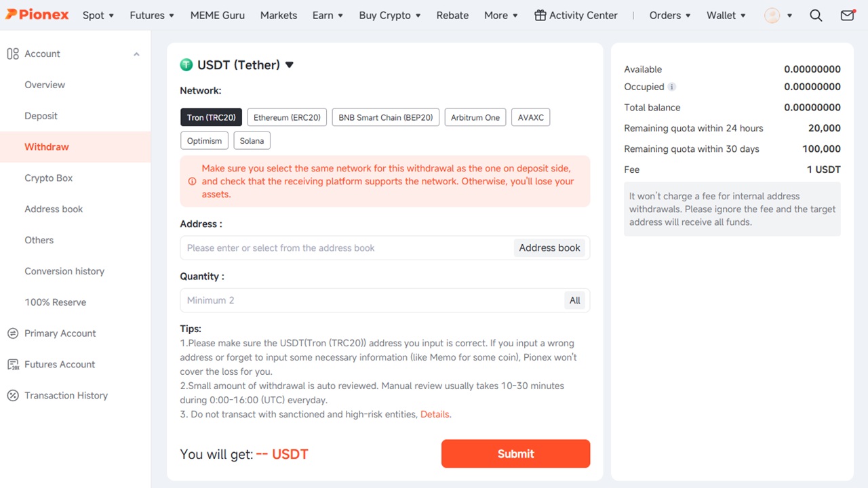Click the Activity Center gift icon
The width and height of the screenshot is (868, 488).
pyautogui.click(x=540, y=16)
